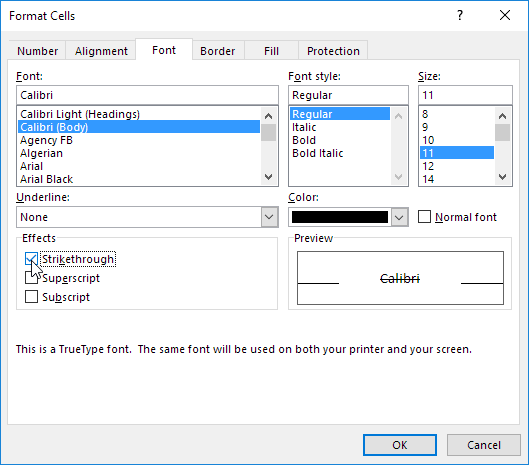Click the black color swatch
The height and width of the screenshot is (465, 529).
[x=340, y=217]
